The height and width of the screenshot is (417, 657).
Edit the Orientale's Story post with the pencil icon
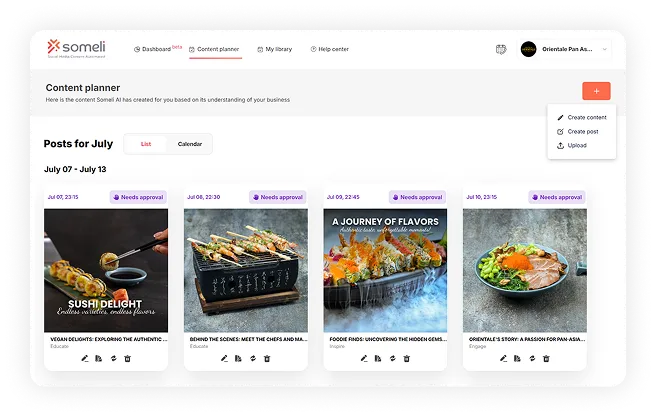503,358
